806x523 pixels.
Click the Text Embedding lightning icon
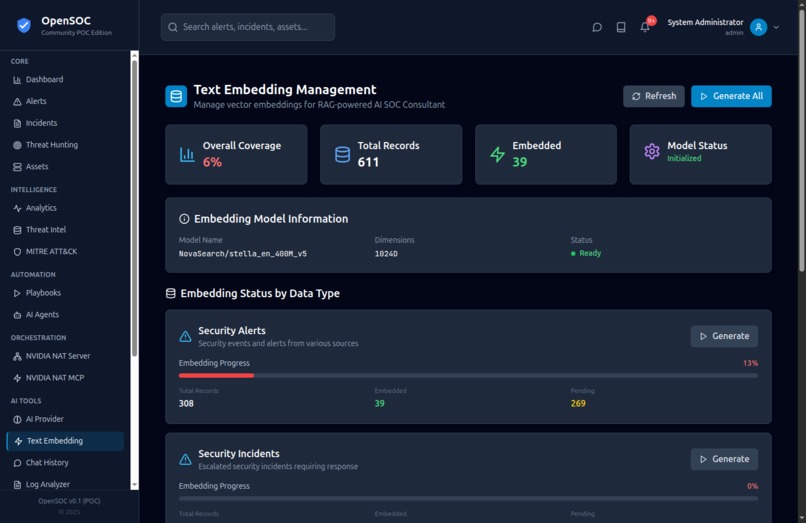[x=18, y=441]
